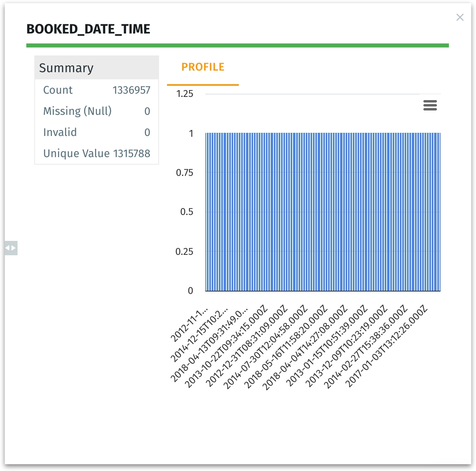Click the 0.75 y-axis tick label

(184, 173)
